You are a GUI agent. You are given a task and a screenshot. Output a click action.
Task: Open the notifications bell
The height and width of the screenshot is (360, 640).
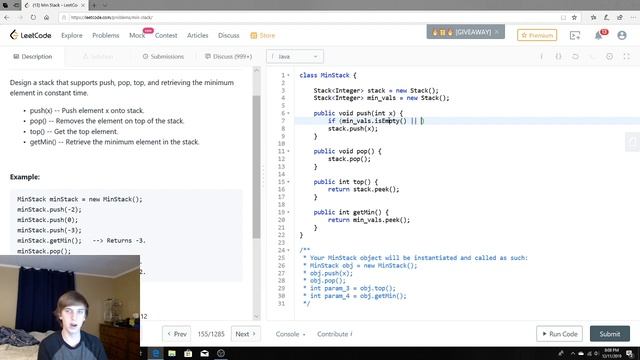[x=598, y=35]
